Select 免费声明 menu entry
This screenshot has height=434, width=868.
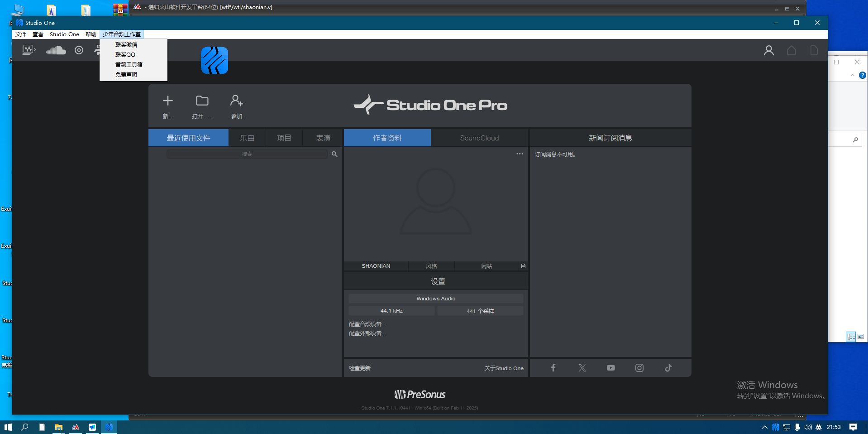point(134,75)
